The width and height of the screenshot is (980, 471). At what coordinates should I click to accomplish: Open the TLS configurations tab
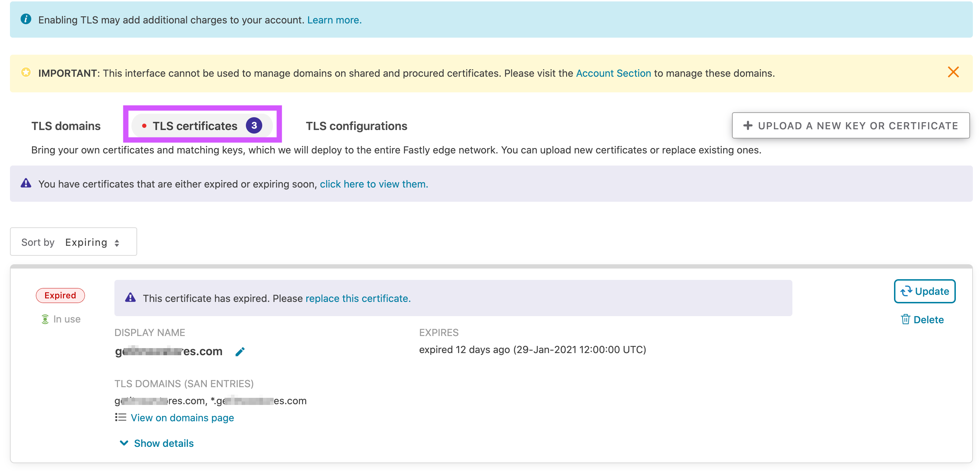coord(356,125)
